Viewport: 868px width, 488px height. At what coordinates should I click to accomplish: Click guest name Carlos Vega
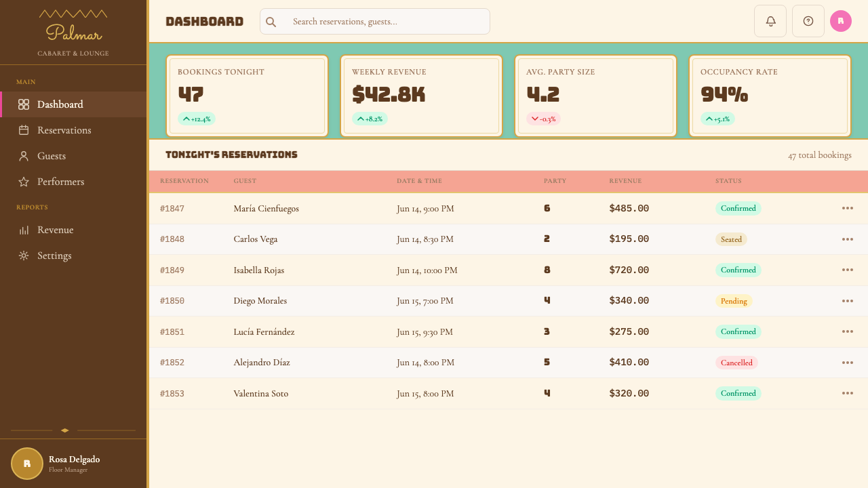coord(255,239)
